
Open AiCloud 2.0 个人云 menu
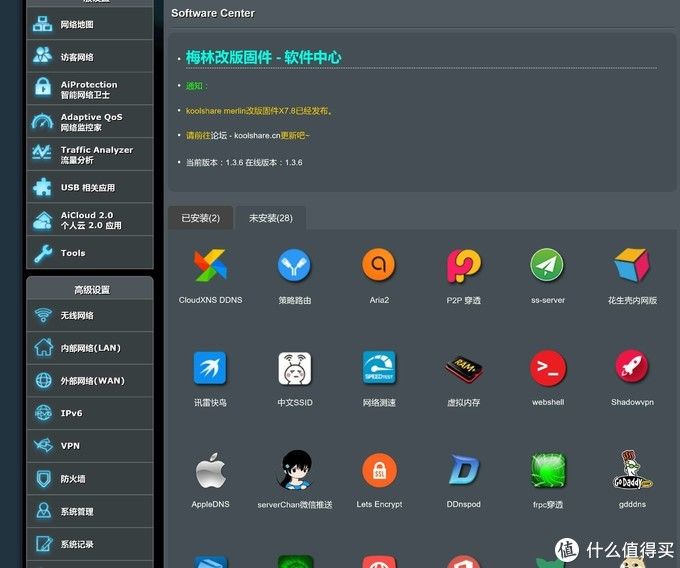tap(90, 220)
